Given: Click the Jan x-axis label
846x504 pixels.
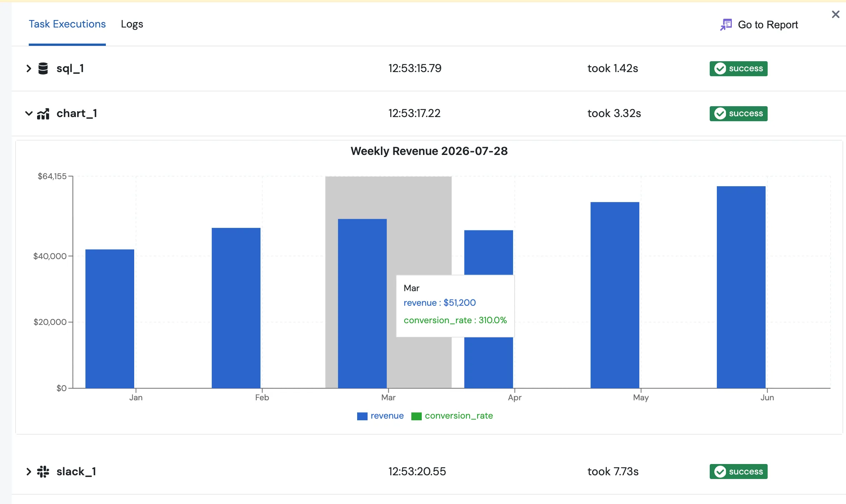Looking at the screenshot, I should (136, 397).
